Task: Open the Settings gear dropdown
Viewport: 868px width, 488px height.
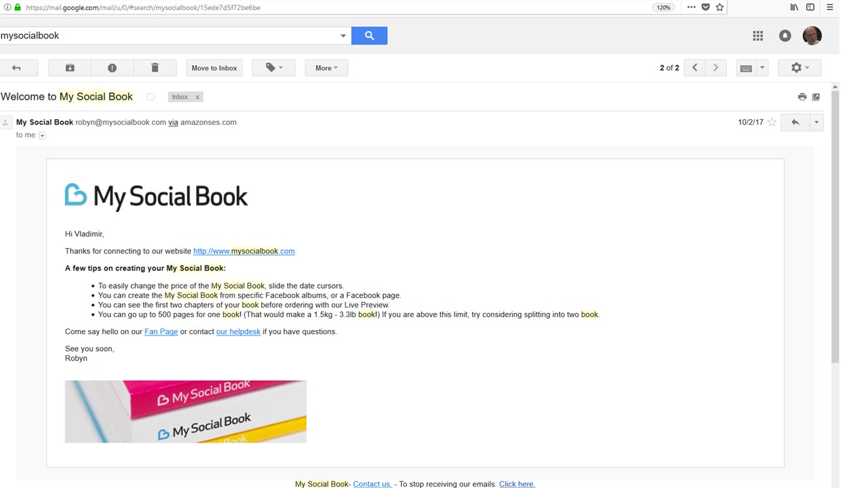Action: (800, 68)
